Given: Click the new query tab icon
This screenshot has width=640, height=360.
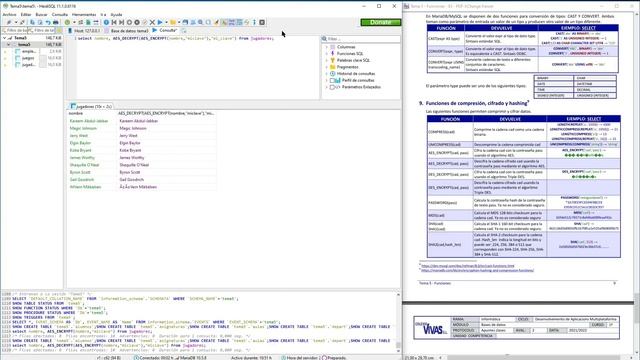Looking at the screenshot, I should (x=184, y=31).
